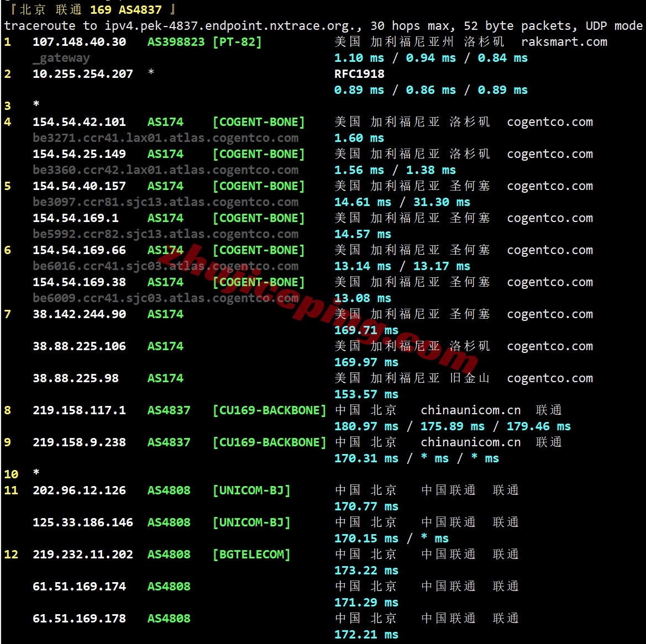Click the 170.31 ms latency value

366,459
